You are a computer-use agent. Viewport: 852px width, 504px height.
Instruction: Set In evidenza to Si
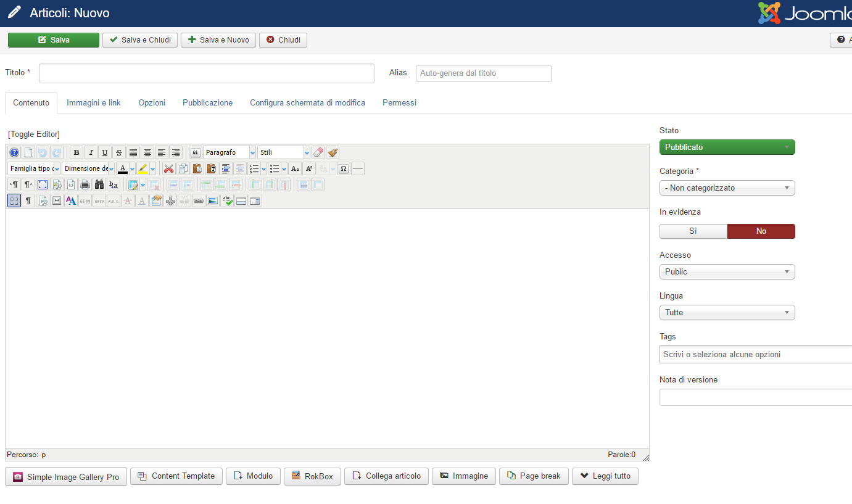(x=693, y=231)
